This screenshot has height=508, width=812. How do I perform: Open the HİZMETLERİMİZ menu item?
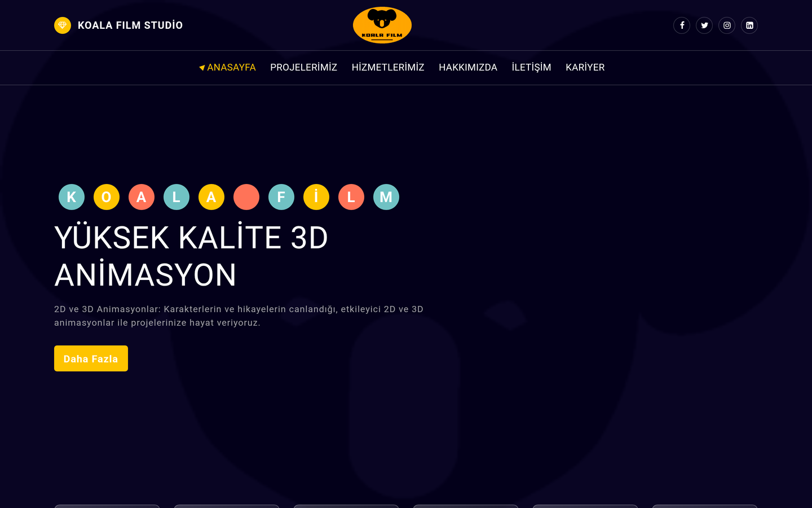click(388, 67)
